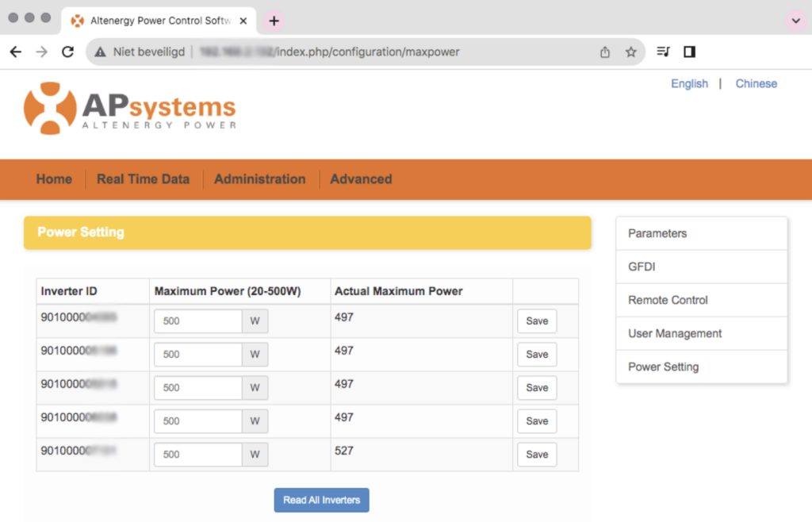The width and height of the screenshot is (812, 522).
Task: Click the 'Niet beveiligd' security warning
Action: pyautogui.click(x=140, y=52)
